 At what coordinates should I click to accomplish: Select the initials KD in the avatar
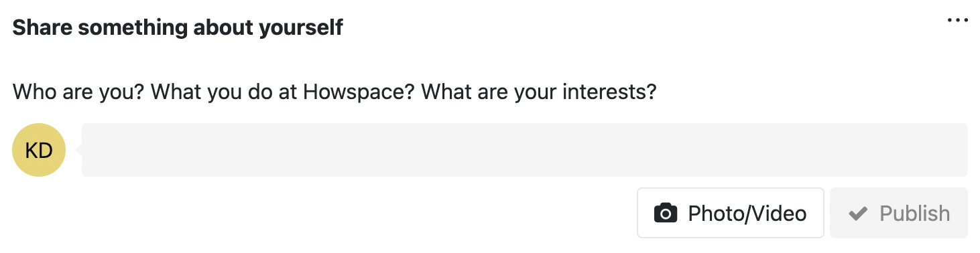point(39,151)
